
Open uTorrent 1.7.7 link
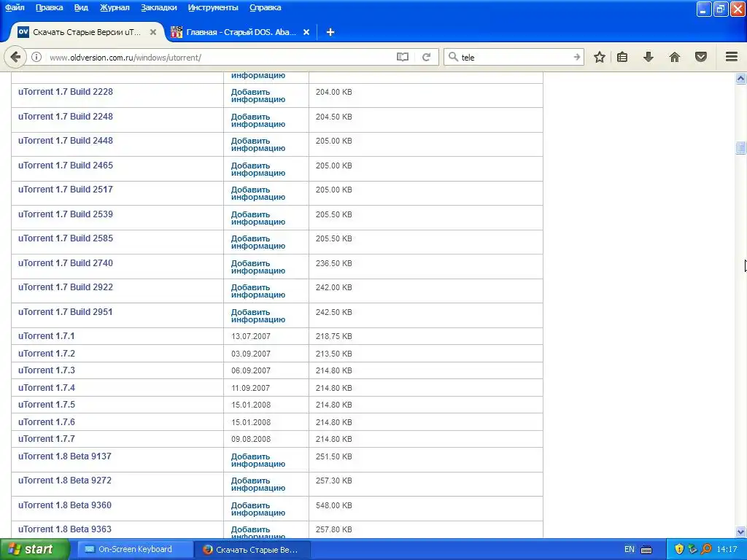tap(46, 438)
